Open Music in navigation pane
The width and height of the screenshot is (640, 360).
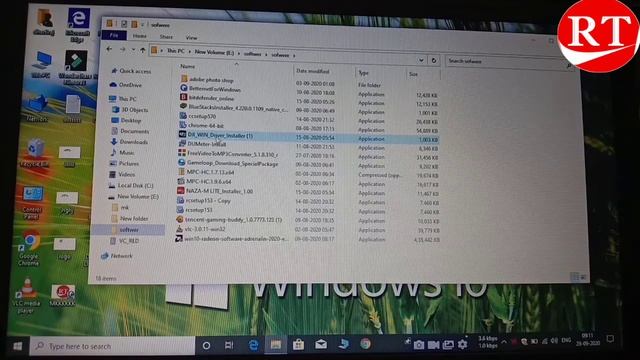(x=122, y=152)
